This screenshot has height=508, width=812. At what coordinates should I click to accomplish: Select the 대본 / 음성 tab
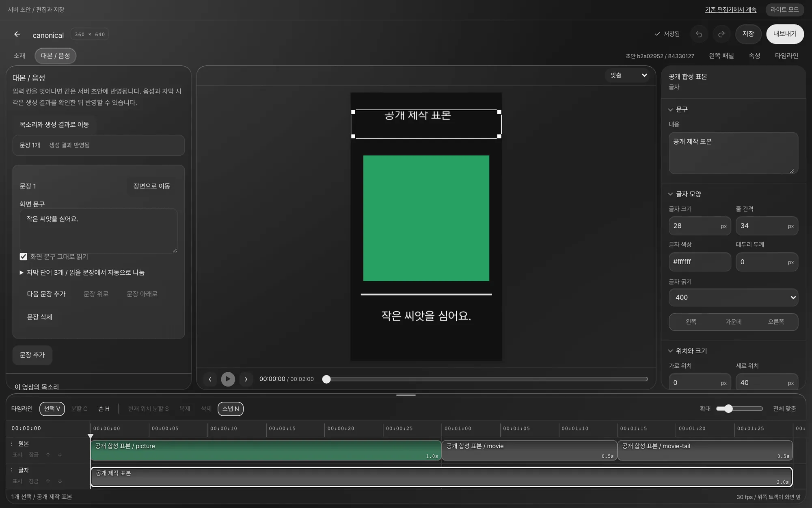55,56
